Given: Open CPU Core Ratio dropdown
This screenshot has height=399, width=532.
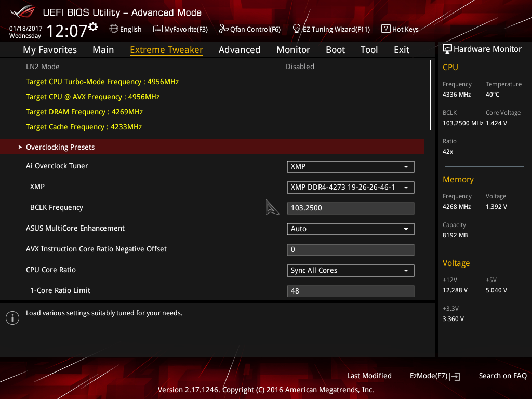Looking at the screenshot, I should coord(351,270).
